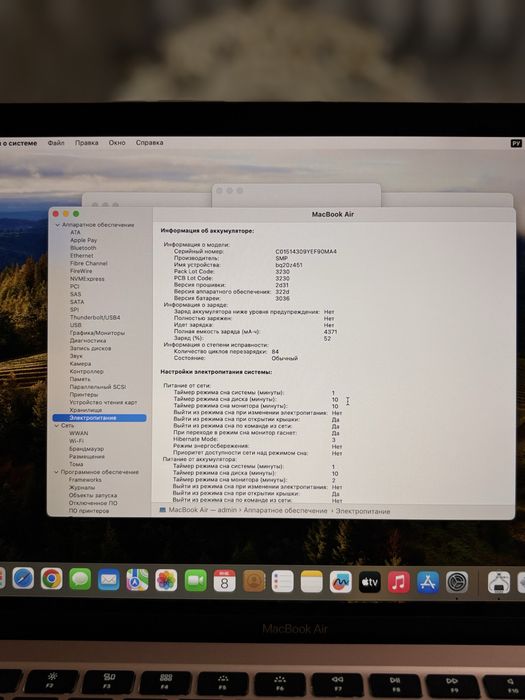Click device name value bq20z451
The height and width of the screenshot is (700, 525).
[x=289, y=265]
